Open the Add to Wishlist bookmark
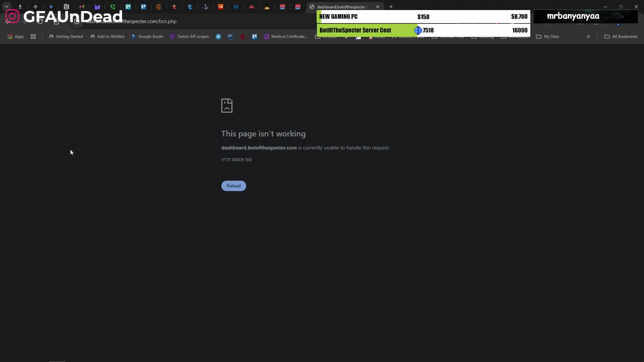 (x=107, y=37)
